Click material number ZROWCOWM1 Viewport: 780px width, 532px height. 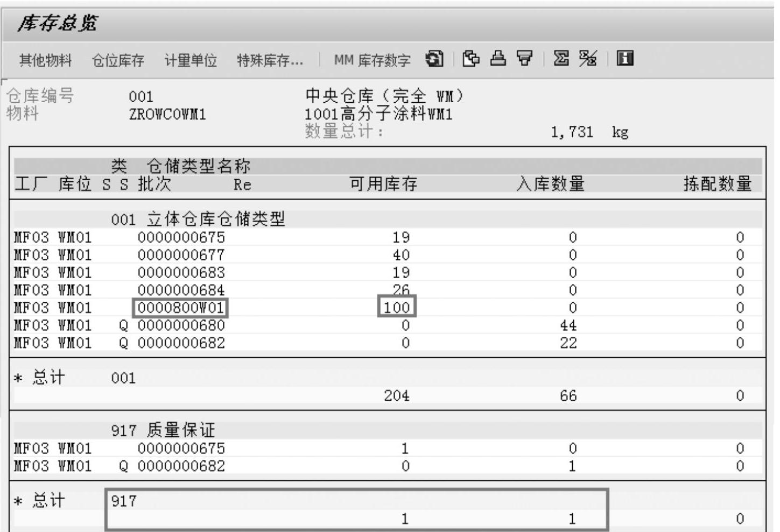tap(167, 115)
